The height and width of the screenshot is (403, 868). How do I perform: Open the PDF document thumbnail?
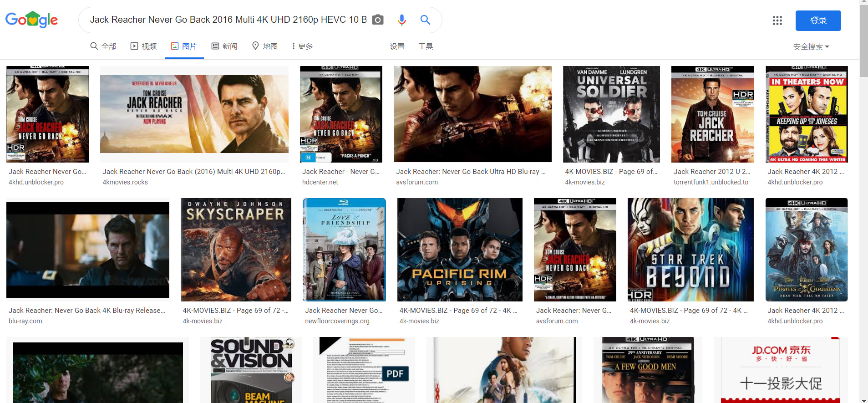click(x=364, y=370)
